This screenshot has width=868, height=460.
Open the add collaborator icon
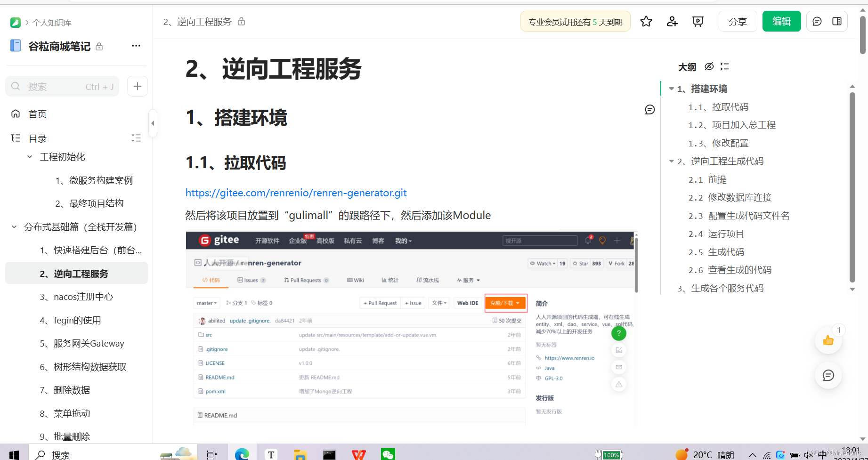click(672, 21)
